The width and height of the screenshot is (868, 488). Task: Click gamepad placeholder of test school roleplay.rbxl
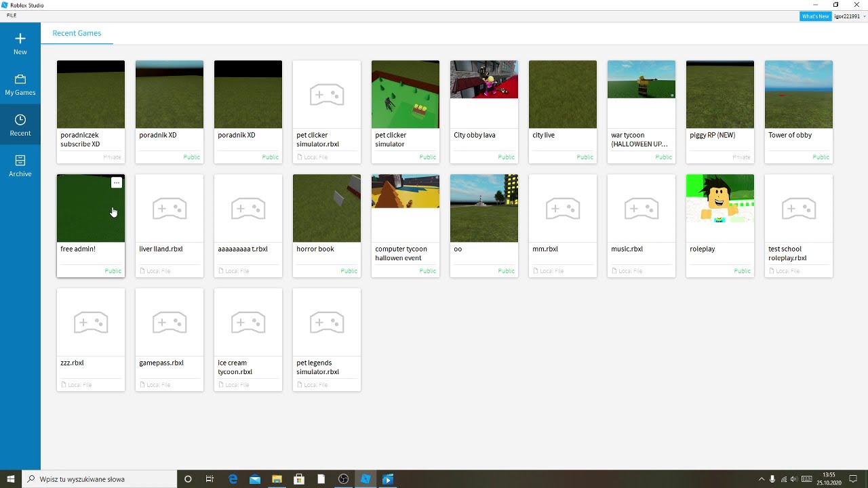[799, 209]
